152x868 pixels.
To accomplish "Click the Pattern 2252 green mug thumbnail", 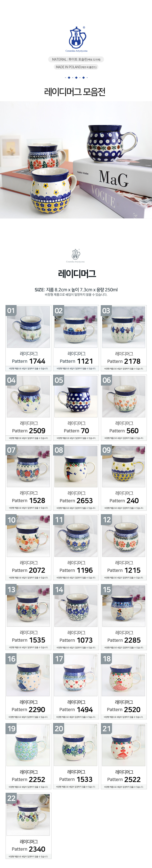I will 28,745.
